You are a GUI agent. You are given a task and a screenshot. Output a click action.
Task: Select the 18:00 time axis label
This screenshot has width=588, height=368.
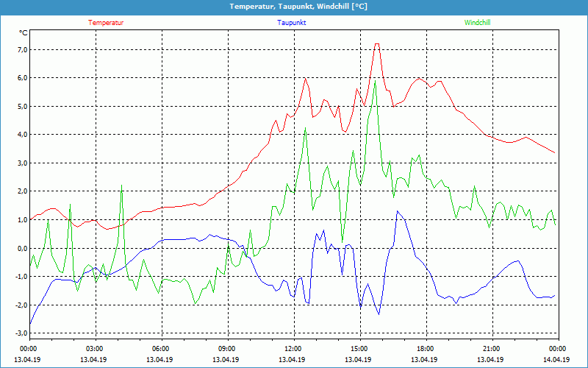click(x=425, y=349)
